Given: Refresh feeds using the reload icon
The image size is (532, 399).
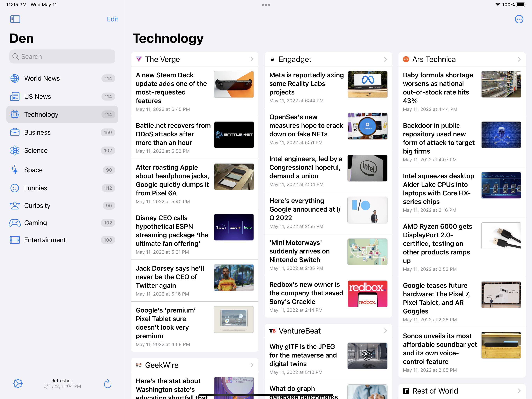Looking at the screenshot, I should point(107,384).
